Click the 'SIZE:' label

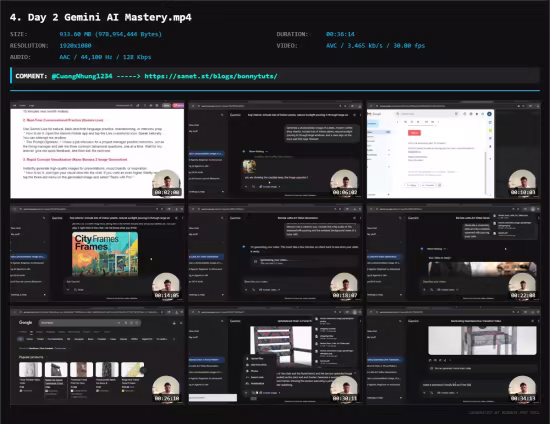tap(19, 34)
